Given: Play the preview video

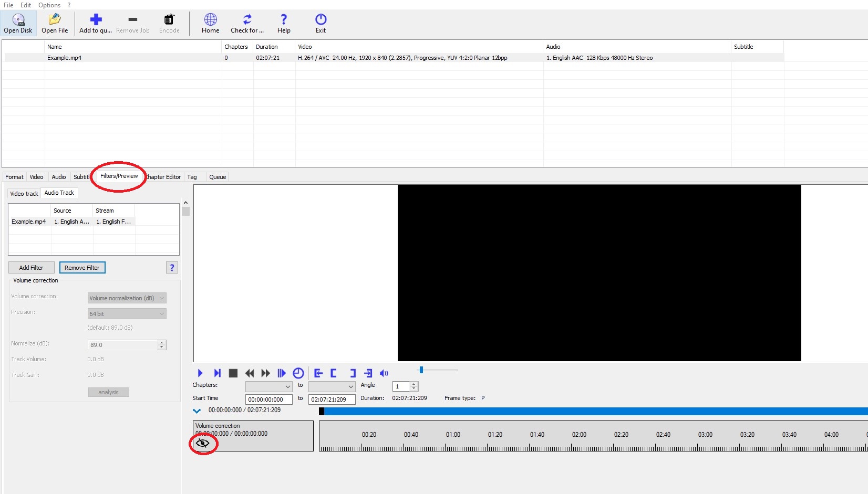Looking at the screenshot, I should [x=200, y=373].
